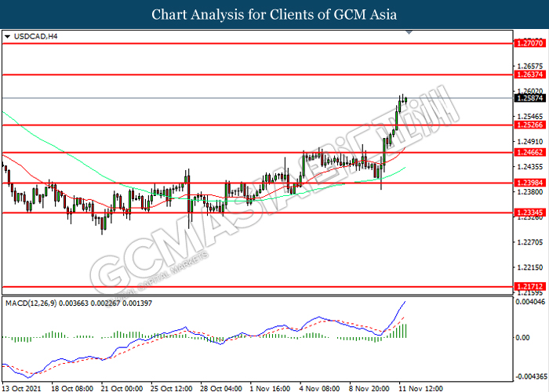
Task: Click the 1 Nov 16:00 time label
Action: pos(270,388)
